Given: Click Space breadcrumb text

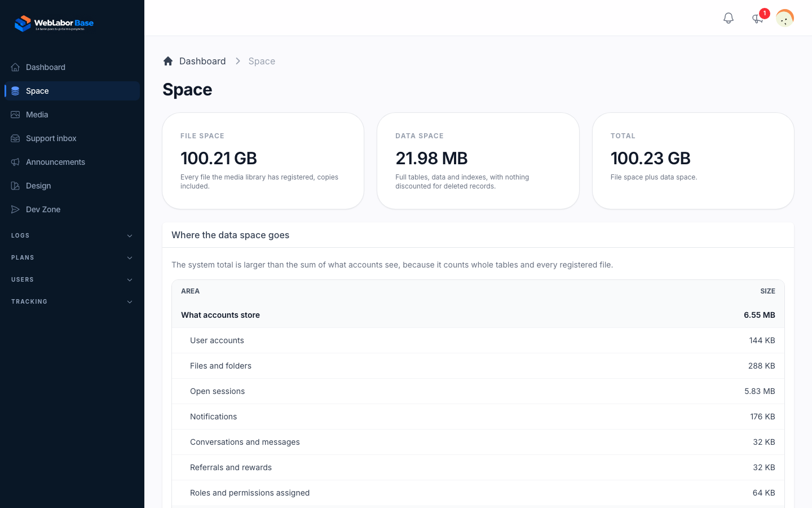Looking at the screenshot, I should 262,61.
